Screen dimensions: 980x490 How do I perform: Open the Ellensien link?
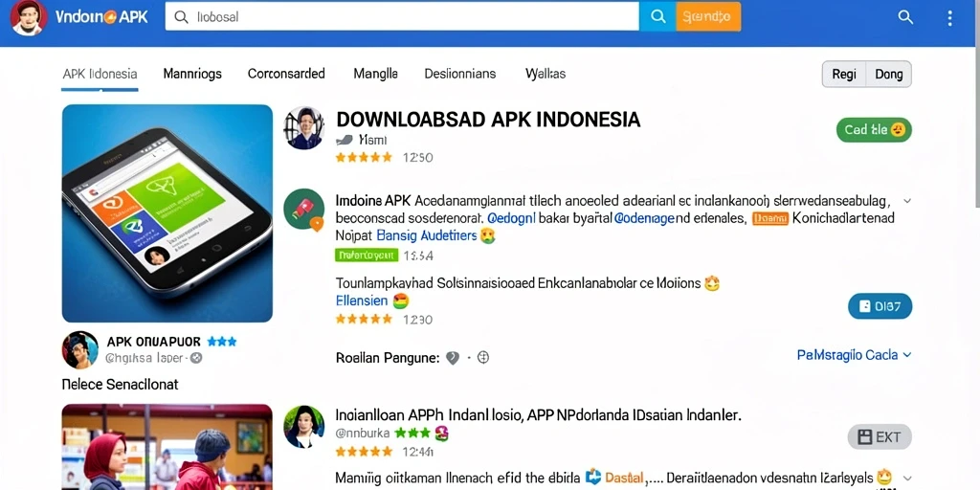pyautogui.click(x=362, y=301)
